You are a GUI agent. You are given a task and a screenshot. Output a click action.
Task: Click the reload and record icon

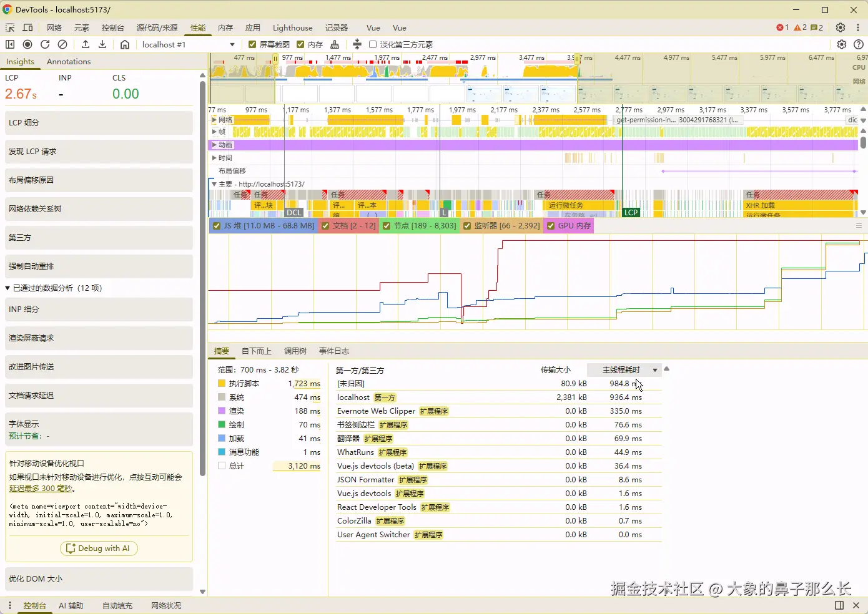(45, 44)
